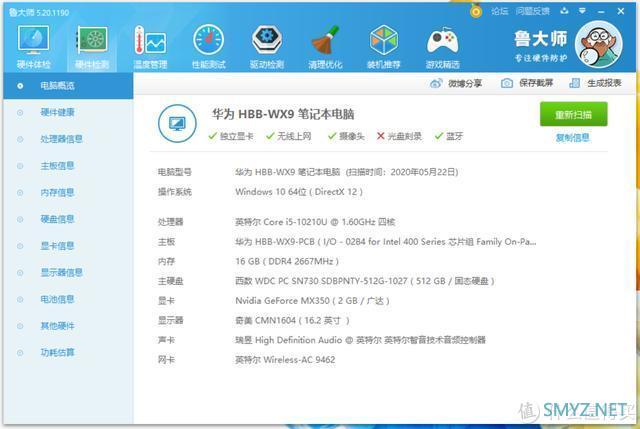The image size is (640, 429).
Task: Click the WDC PC SN730 disk value
Action: pos(365,281)
